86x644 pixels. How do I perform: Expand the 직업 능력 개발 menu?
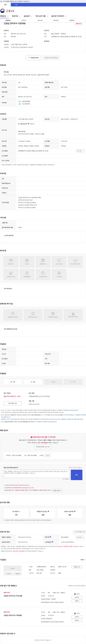tap(42, 16)
